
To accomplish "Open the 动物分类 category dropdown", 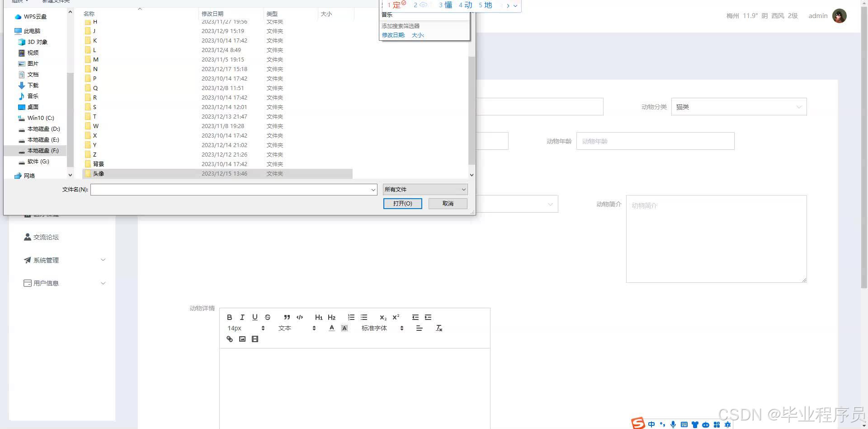I will pyautogui.click(x=739, y=107).
